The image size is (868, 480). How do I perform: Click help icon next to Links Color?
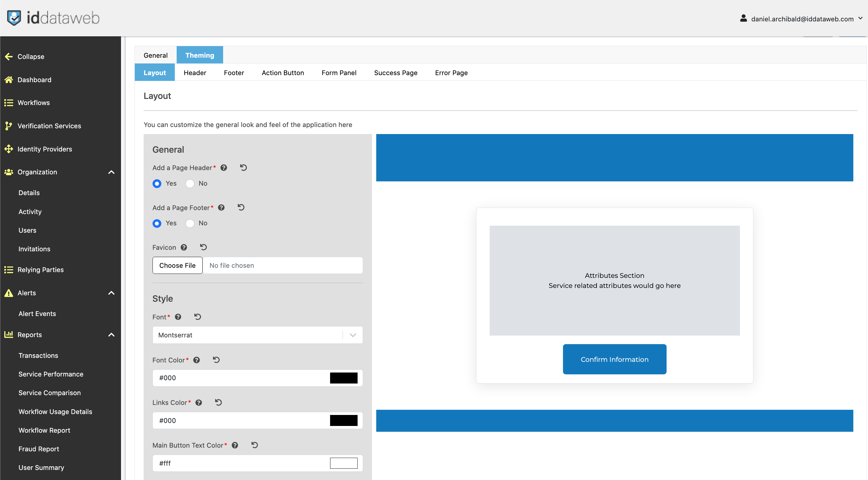pyautogui.click(x=199, y=402)
